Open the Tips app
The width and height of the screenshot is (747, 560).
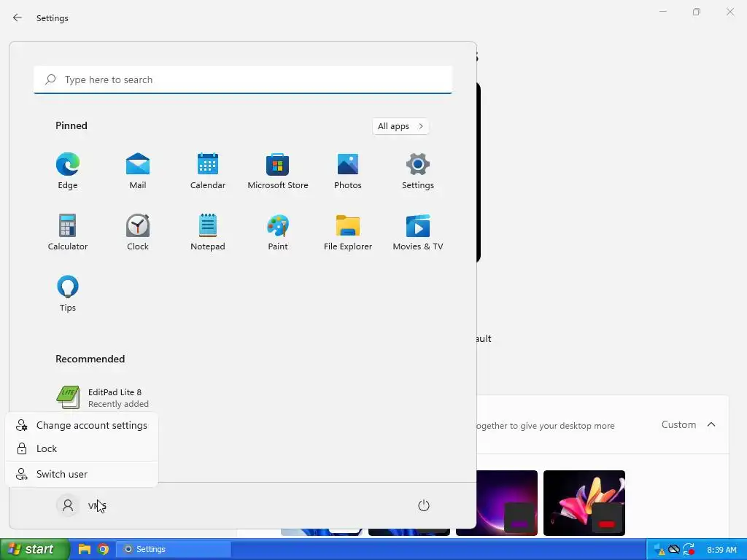[x=68, y=294]
